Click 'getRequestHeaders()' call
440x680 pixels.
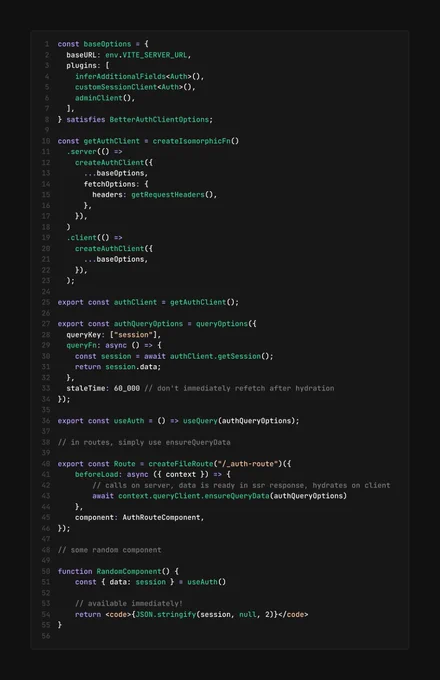tap(172, 195)
